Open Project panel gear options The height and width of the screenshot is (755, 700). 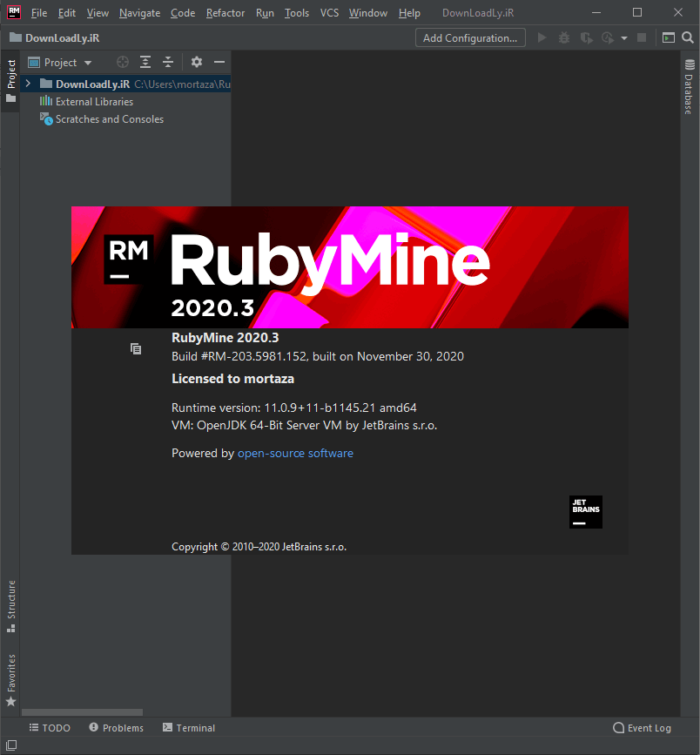point(197,62)
